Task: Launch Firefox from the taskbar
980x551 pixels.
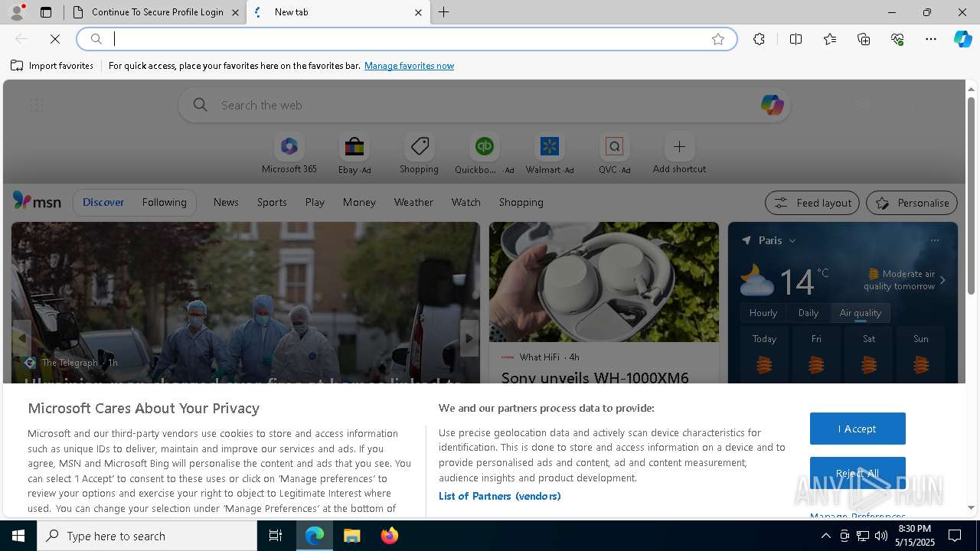Action: [389, 536]
